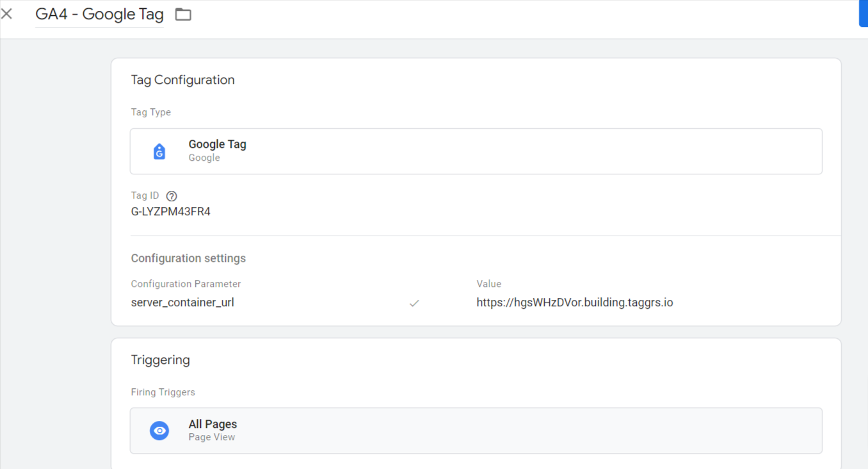The image size is (868, 469).
Task: Select the Google Tag type card
Action: pyautogui.click(x=476, y=151)
